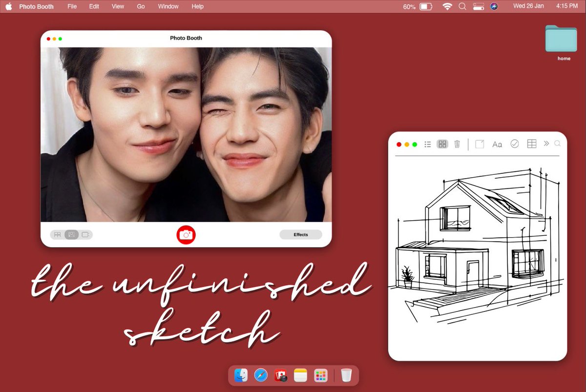Open the View menu
Viewport: 586px width, 392px height.
coord(118,7)
